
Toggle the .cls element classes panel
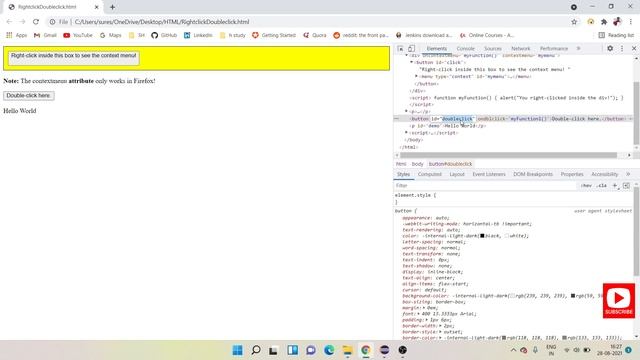[x=601, y=186]
